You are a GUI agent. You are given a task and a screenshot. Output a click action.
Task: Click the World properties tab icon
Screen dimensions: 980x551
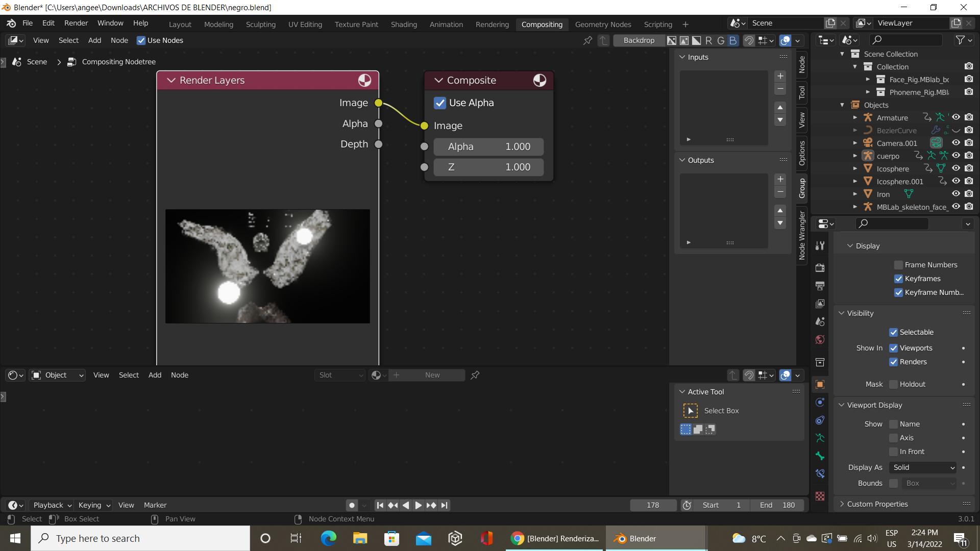[x=820, y=340]
